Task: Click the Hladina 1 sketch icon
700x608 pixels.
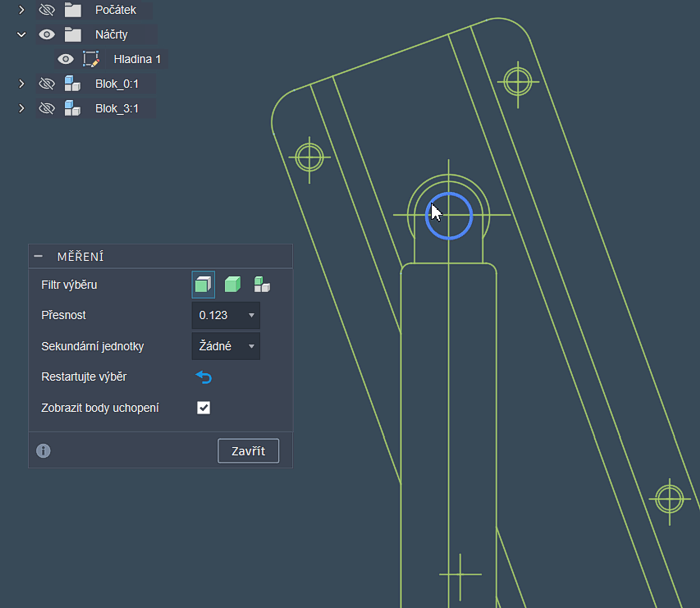Action: (x=91, y=59)
